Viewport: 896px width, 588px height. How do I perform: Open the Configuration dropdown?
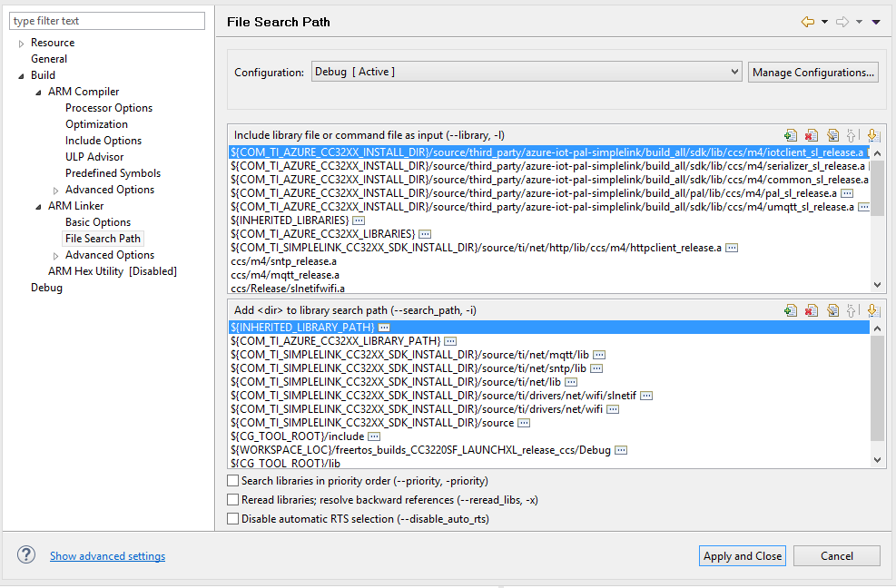point(527,72)
